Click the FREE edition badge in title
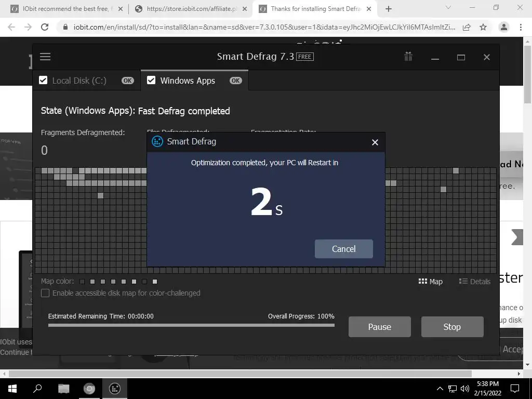The height and width of the screenshot is (399, 532). click(304, 57)
